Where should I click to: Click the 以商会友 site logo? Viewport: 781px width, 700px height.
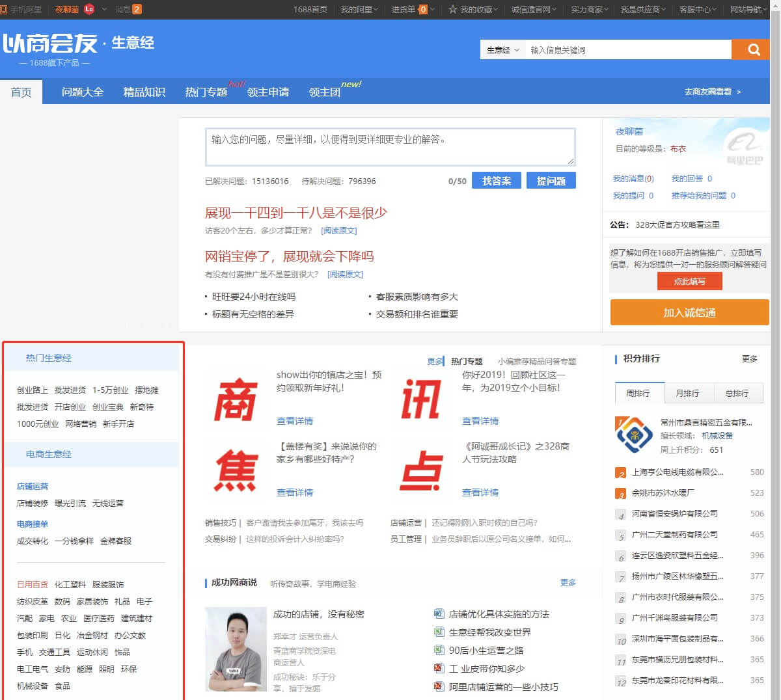click(50, 43)
